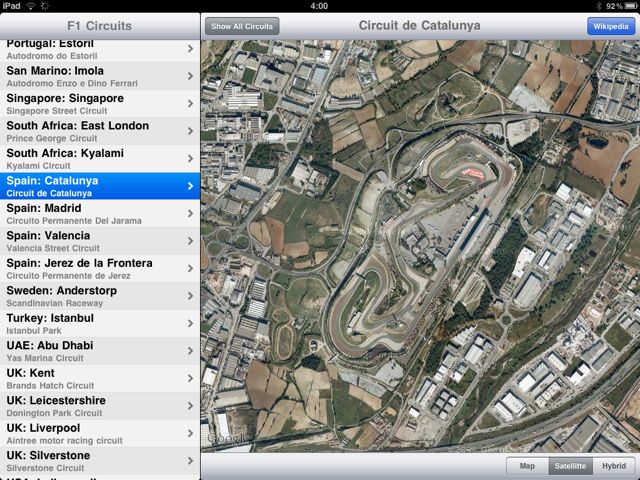Tap the loading spinner in status bar
Screen dimensions: 640x480
(45, 6)
